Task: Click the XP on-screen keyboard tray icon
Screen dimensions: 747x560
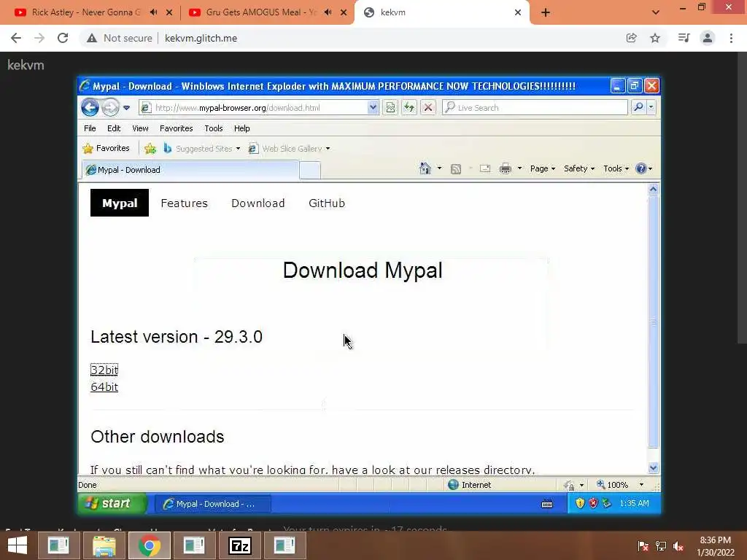Action: [x=547, y=504]
